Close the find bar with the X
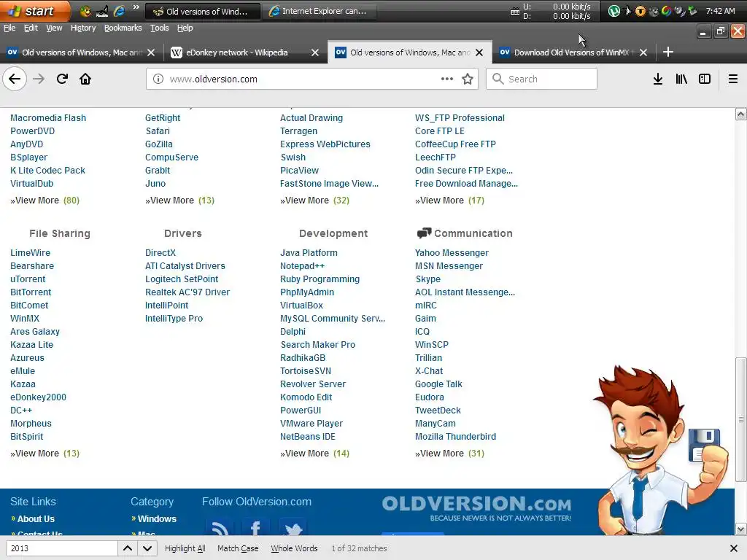The height and width of the screenshot is (560, 747). point(734,548)
